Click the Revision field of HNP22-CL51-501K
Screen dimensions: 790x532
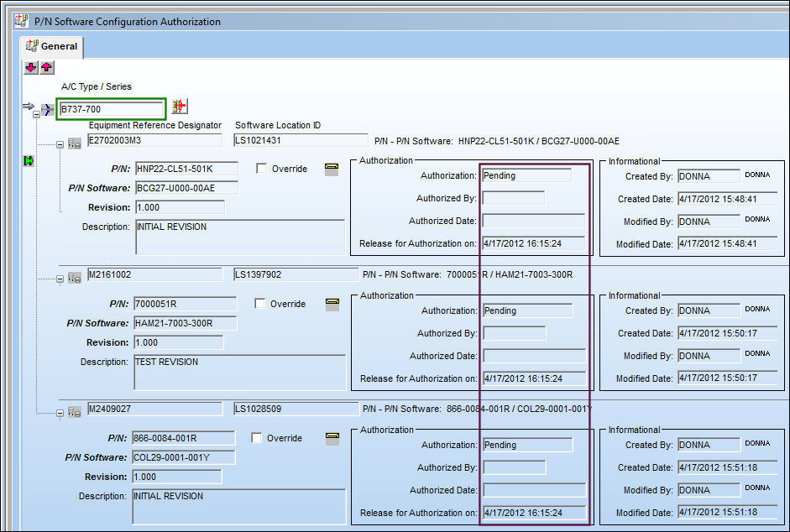pyautogui.click(x=180, y=207)
